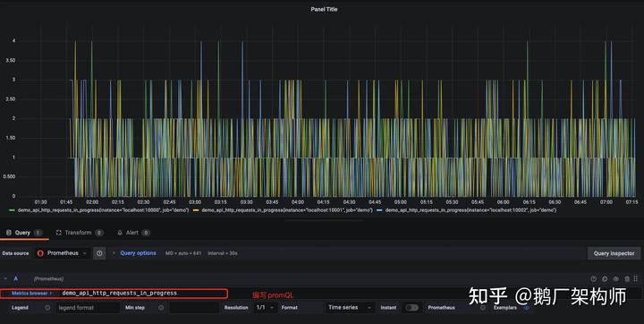
Task: Click the '0.500' y-axis label
Action: [9, 176]
